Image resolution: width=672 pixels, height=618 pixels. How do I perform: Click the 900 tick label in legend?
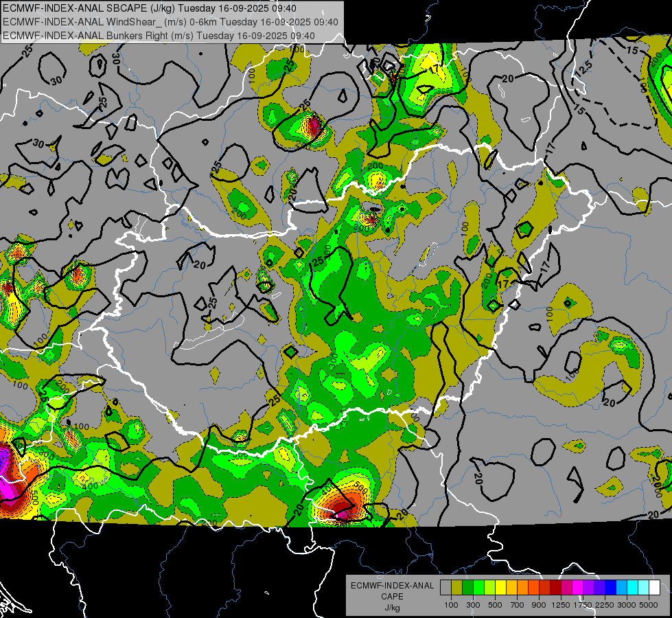539,605
